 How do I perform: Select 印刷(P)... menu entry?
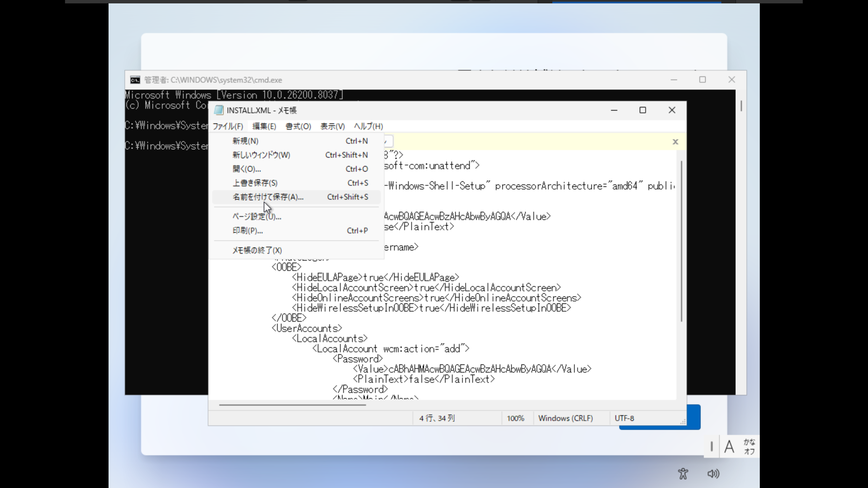(296, 231)
